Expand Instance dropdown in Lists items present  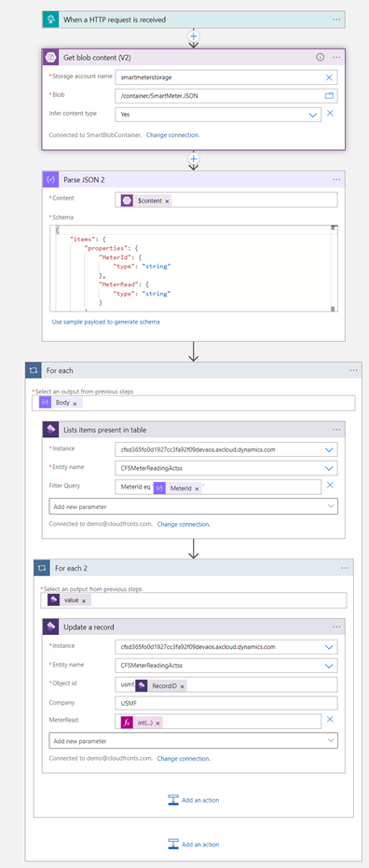click(x=330, y=449)
